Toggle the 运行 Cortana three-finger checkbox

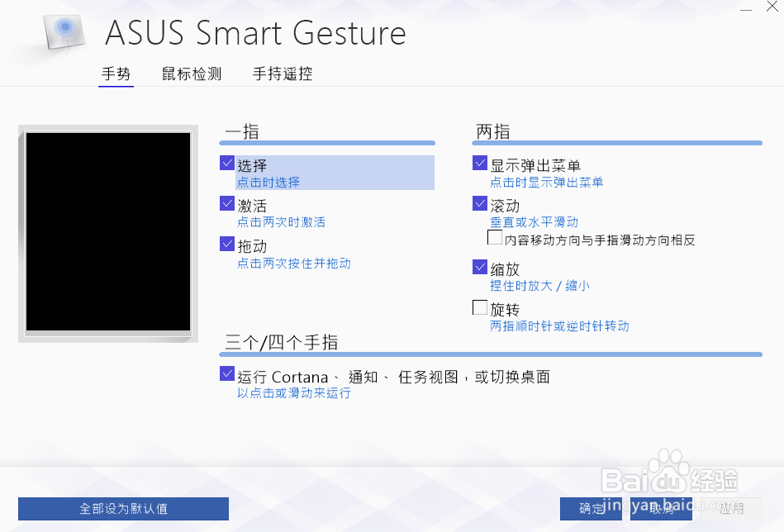tap(227, 373)
